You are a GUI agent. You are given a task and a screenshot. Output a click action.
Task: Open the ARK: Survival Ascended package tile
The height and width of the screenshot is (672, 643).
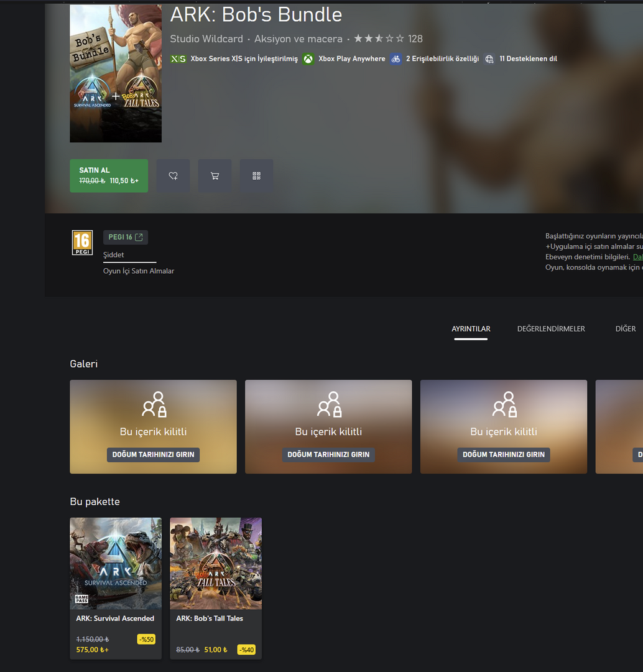pos(116,589)
